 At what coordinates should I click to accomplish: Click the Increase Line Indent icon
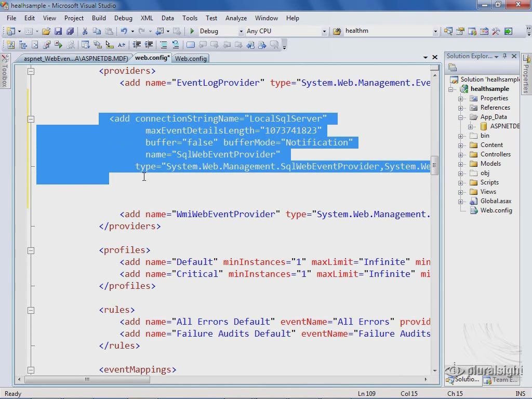click(x=149, y=45)
